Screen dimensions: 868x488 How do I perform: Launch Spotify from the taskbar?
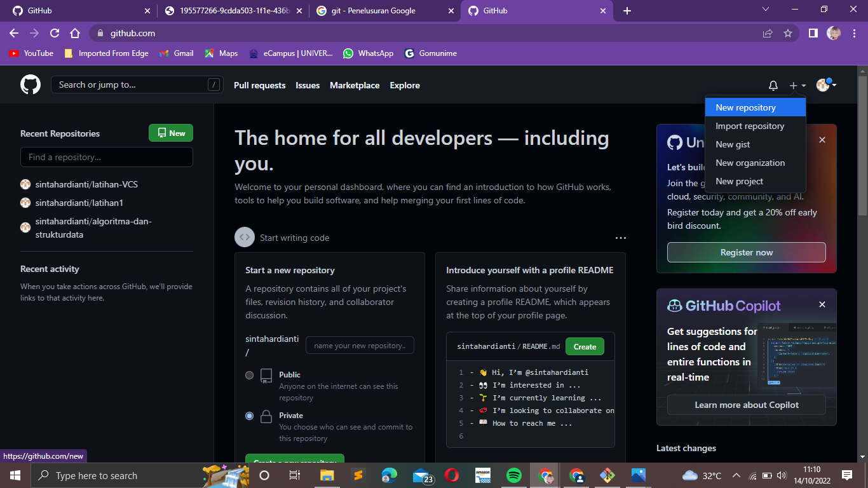pyautogui.click(x=513, y=475)
